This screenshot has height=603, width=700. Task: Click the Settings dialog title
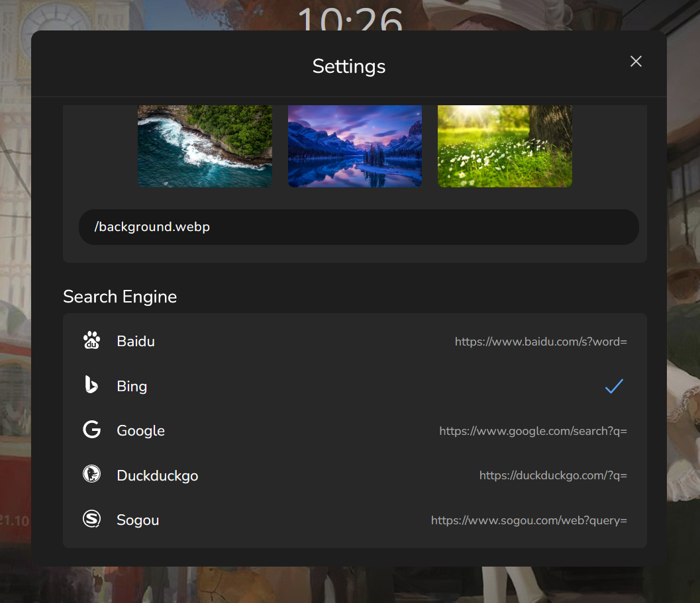click(348, 66)
